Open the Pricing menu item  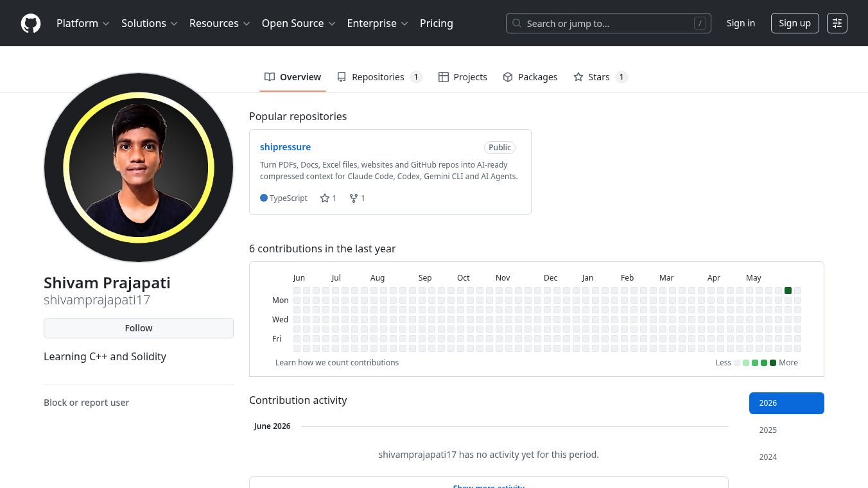pyautogui.click(x=437, y=23)
